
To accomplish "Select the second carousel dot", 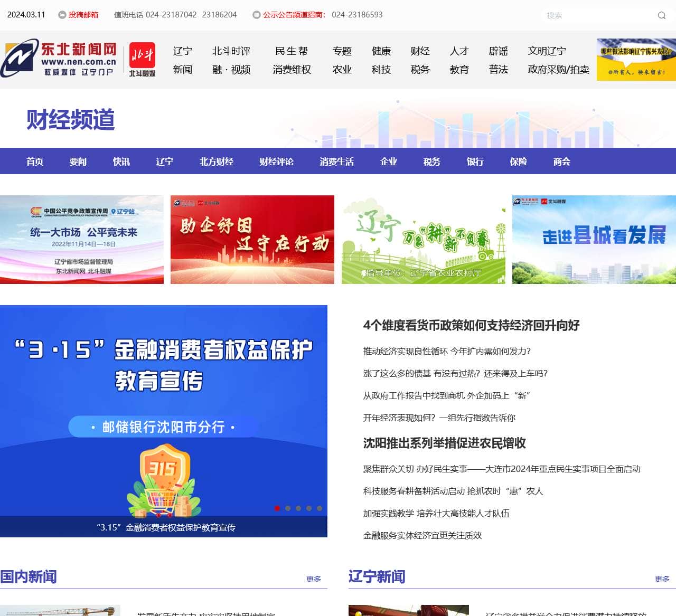I will pyautogui.click(x=287, y=509).
